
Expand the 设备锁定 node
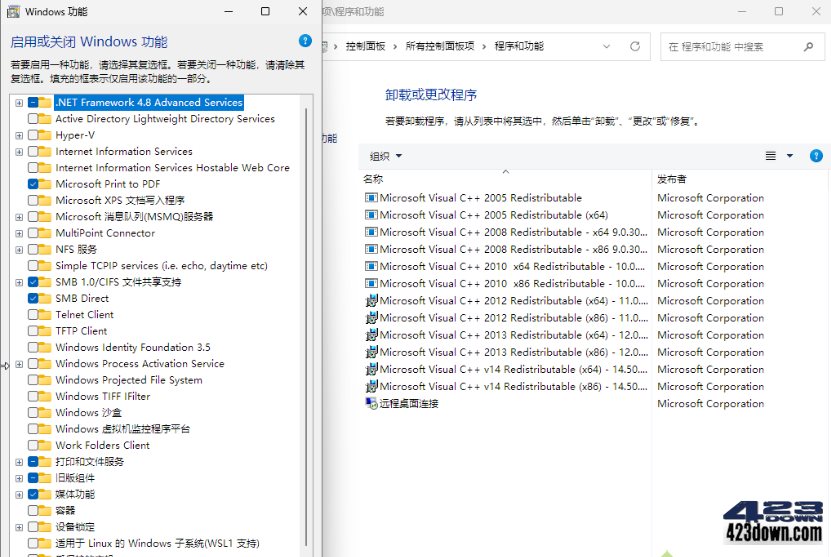[x=19, y=527]
